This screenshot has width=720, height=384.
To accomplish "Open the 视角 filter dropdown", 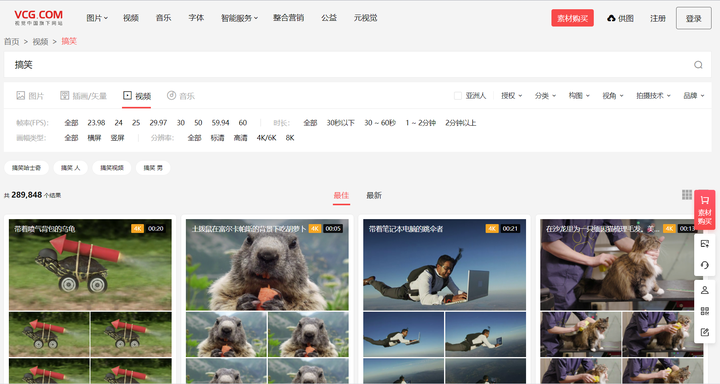I will click(x=613, y=96).
